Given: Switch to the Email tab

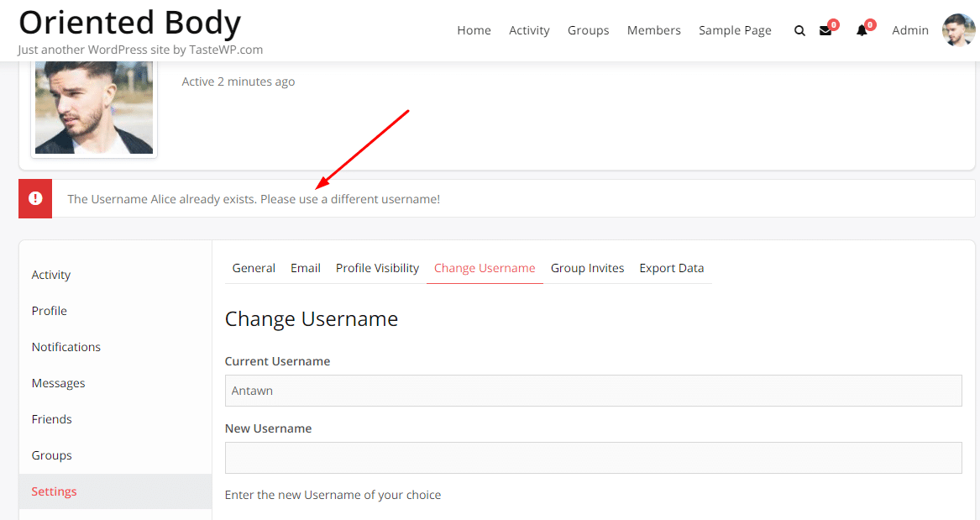Looking at the screenshot, I should point(305,267).
